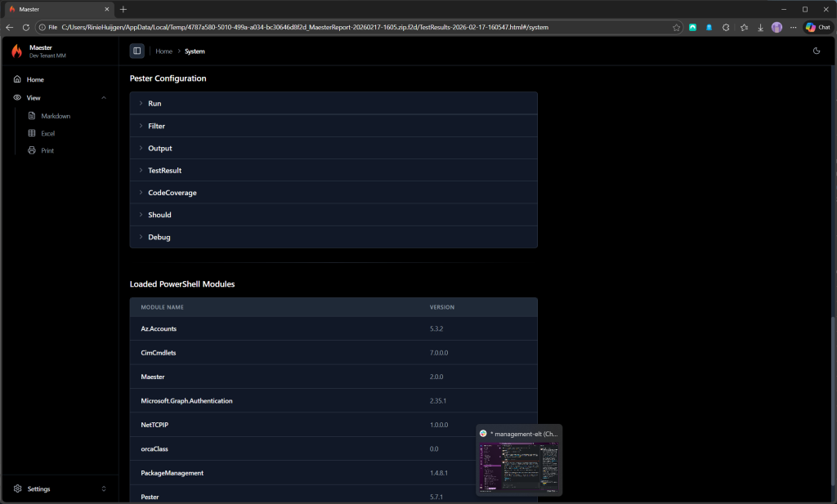The width and height of the screenshot is (837, 504).
Task: Click the Print printer icon
Action: [32, 150]
